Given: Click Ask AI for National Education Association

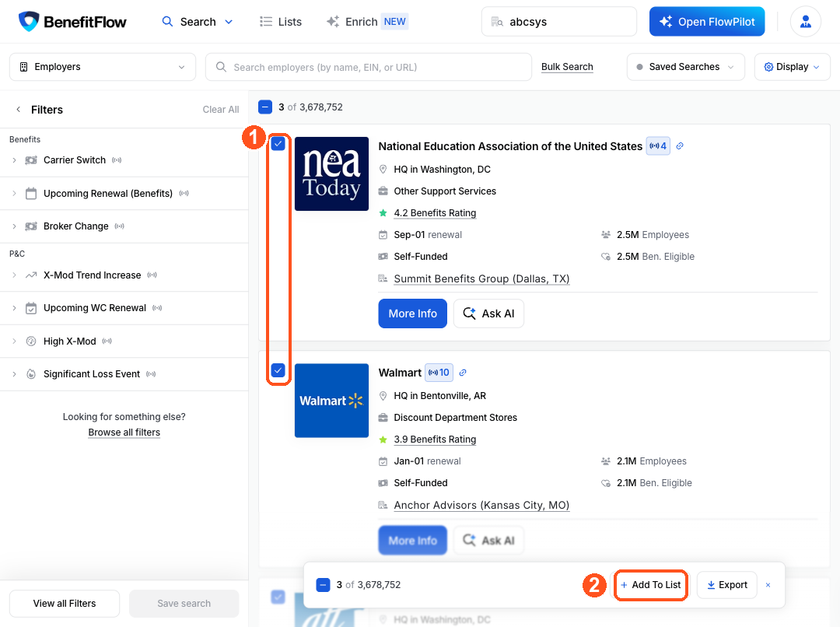Looking at the screenshot, I should (488, 313).
